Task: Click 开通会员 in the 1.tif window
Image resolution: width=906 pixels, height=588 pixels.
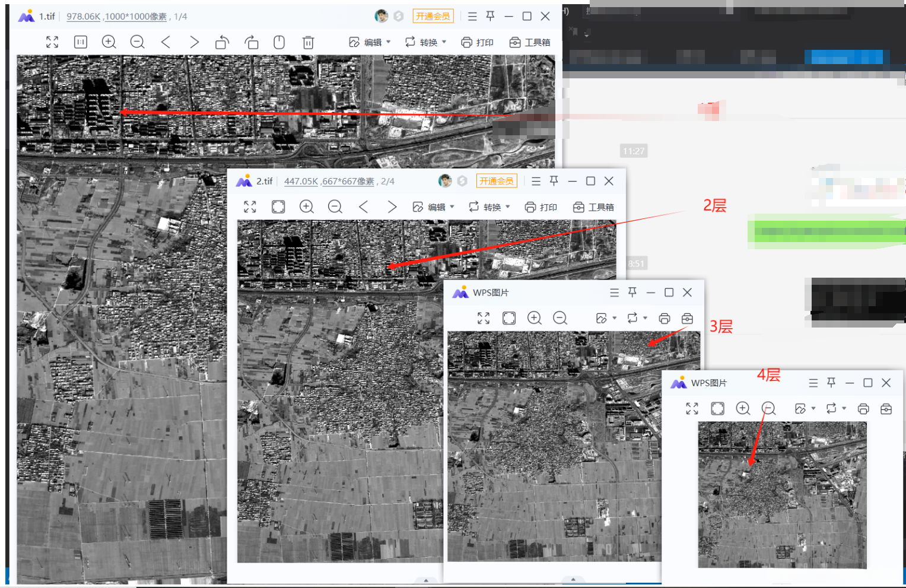Action: click(433, 16)
